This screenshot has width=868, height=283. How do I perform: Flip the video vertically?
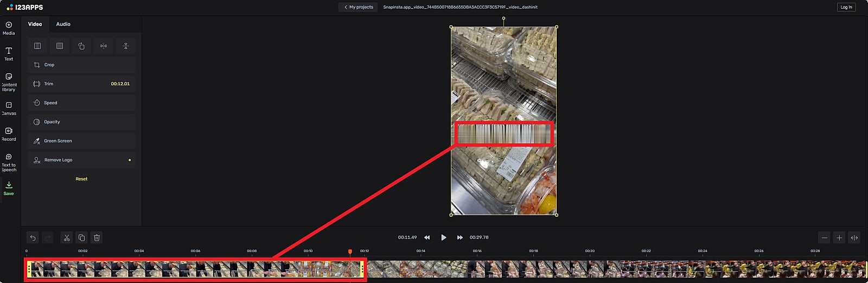pyautogui.click(x=125, y=46)
